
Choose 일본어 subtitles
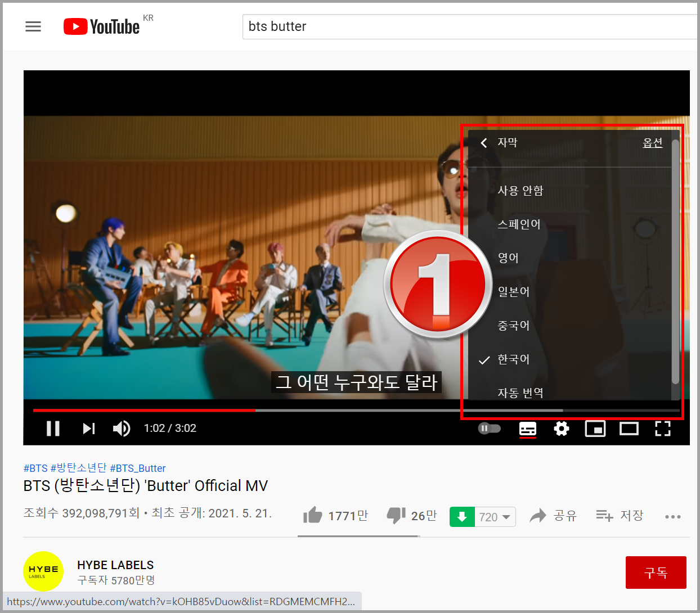[570, 292]
